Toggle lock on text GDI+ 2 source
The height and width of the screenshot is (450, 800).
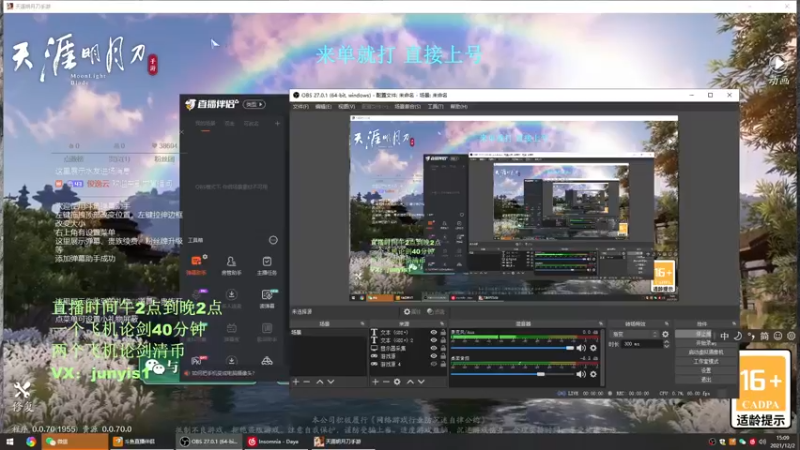[443, 340]
